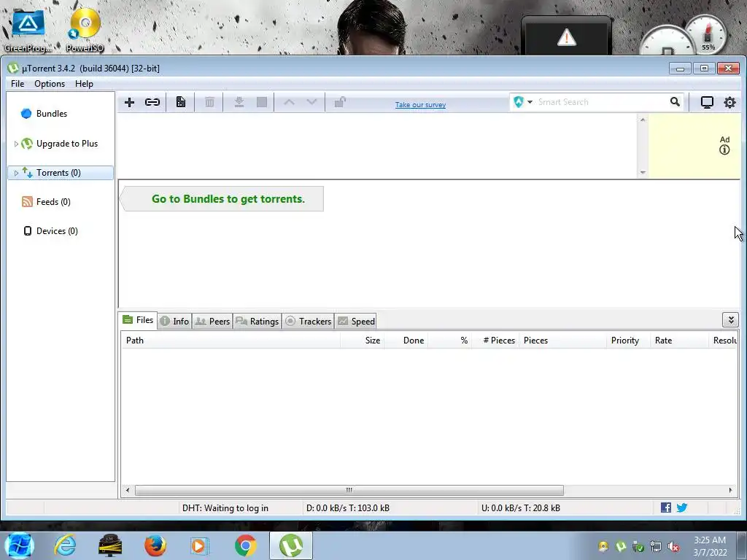This screenshot has width=747, height=560.
Task: Click the Path column header
Action: (231, 341)
